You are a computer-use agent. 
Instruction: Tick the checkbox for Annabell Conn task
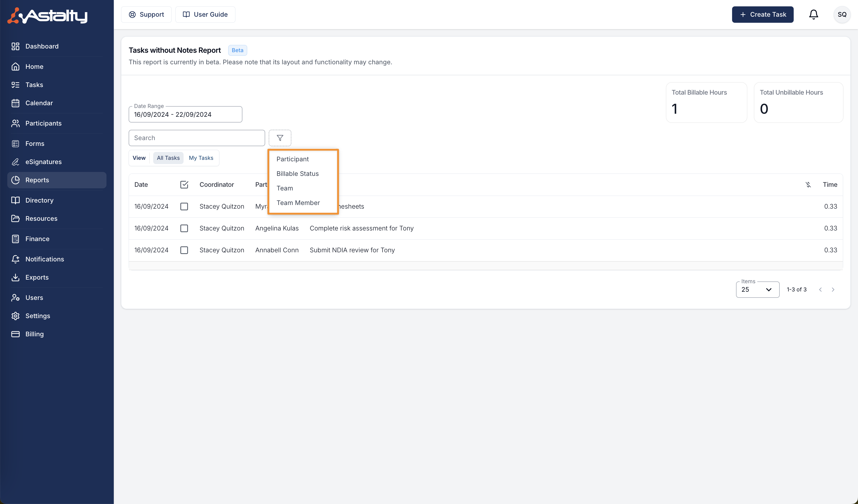(x=184, y=250)
